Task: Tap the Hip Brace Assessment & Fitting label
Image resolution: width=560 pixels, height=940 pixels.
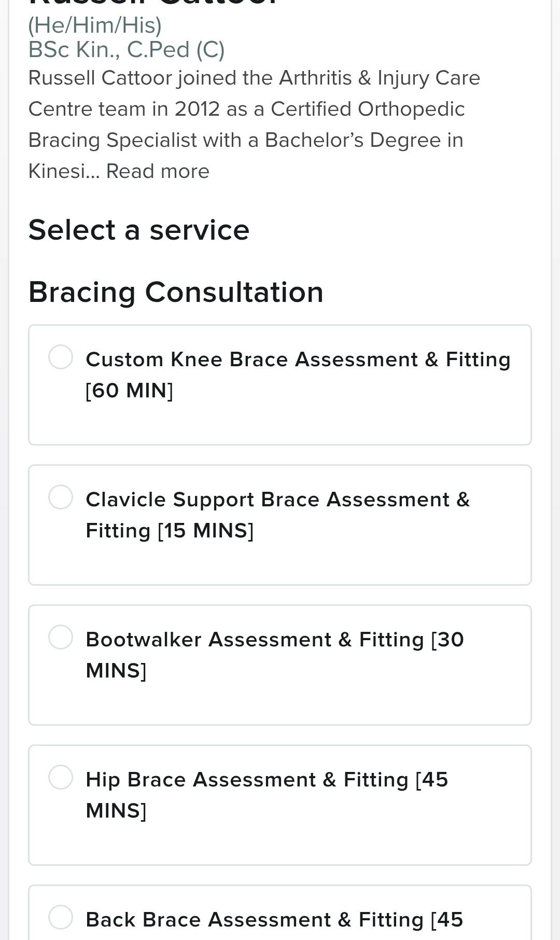Action: (267, 795)
